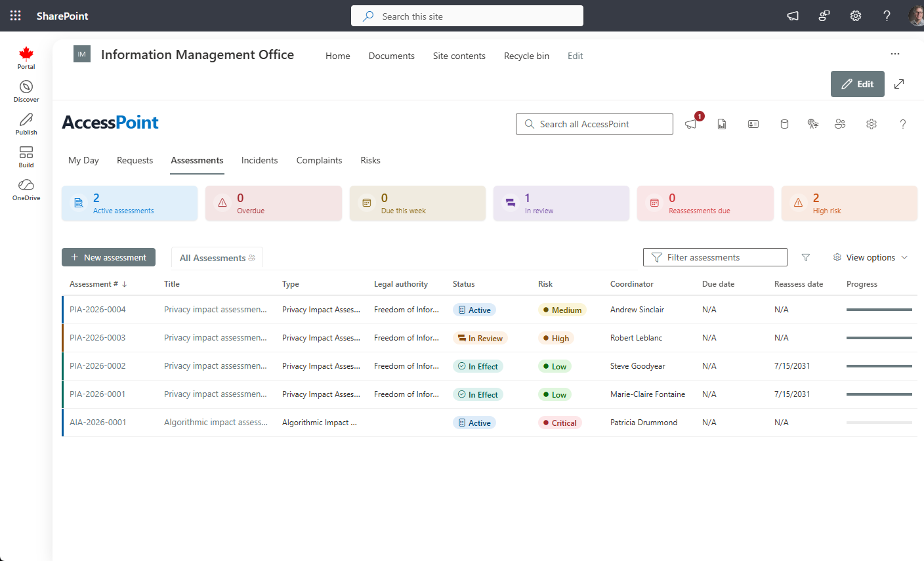Click the progress bar for PIA-2026-0002
Image resolution: width=924 pixels, height=561 pixels.
coord(879,366)
